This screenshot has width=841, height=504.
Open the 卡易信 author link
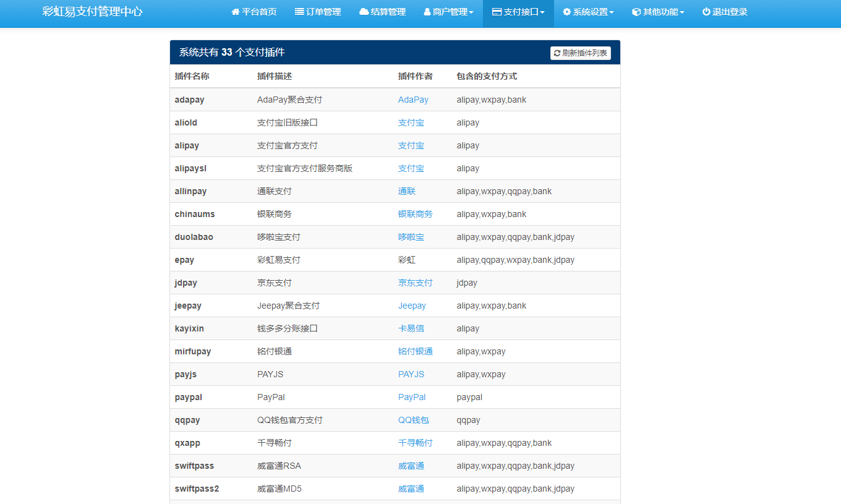[x=411, y=328]
